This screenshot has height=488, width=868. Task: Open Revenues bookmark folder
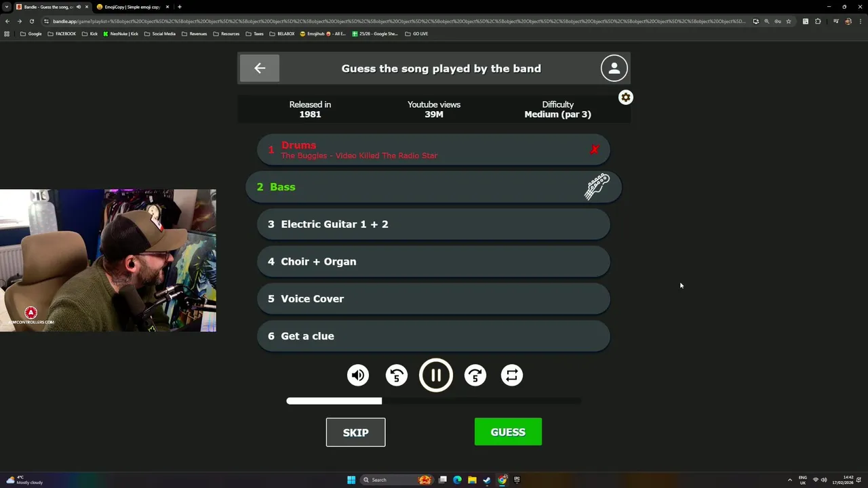coord(195,34)
